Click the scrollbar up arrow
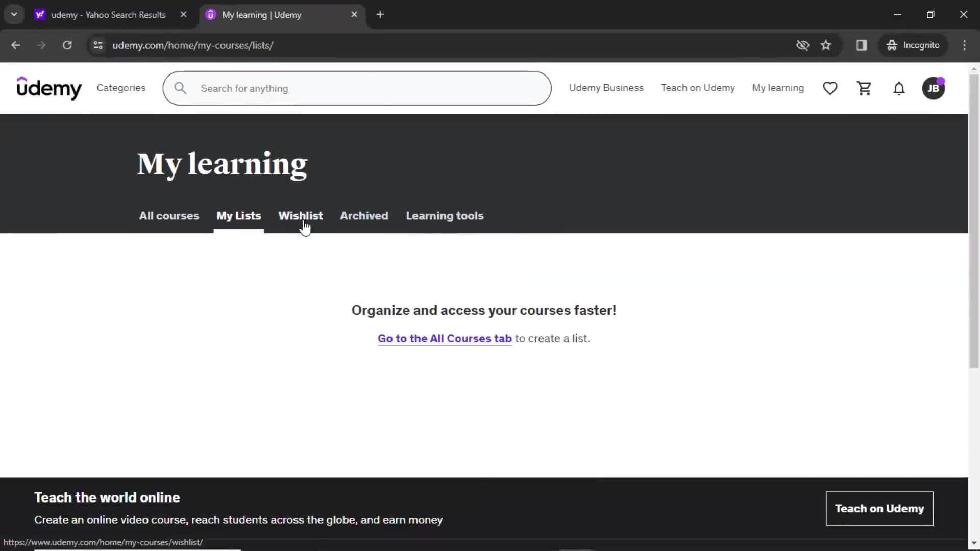This screenshot has width=980, height=551. tap(974, 68)
